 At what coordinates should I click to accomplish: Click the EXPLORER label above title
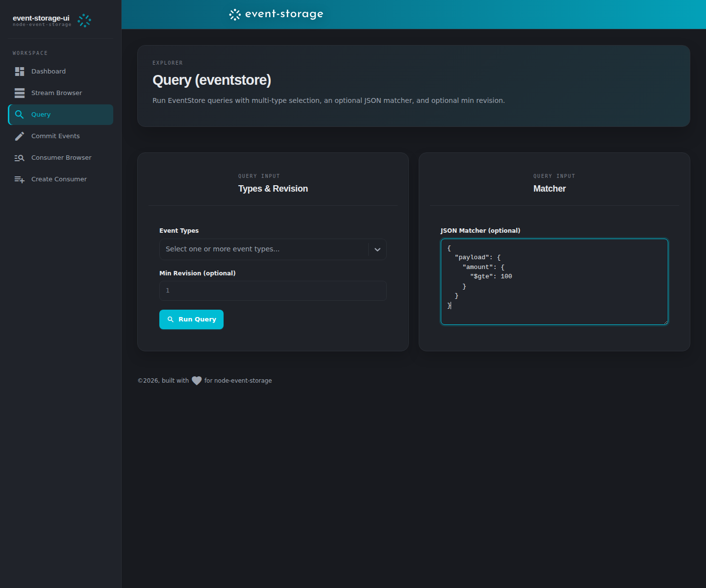pos(168,63)
